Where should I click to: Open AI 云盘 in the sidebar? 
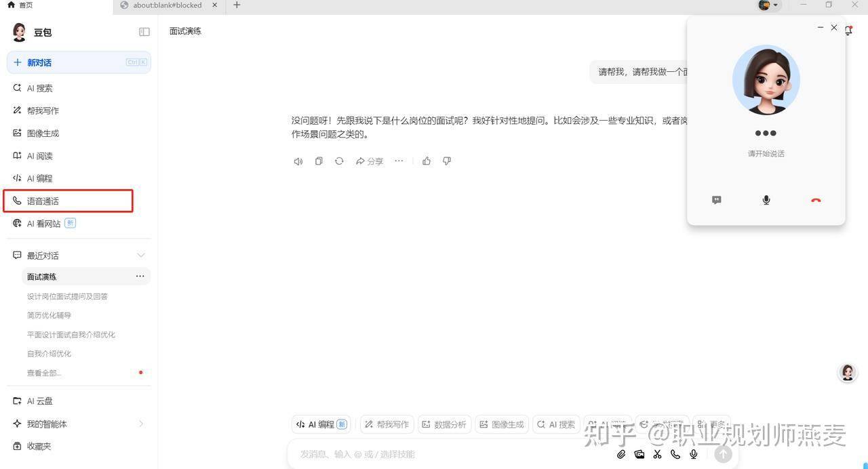coord(79,401)
